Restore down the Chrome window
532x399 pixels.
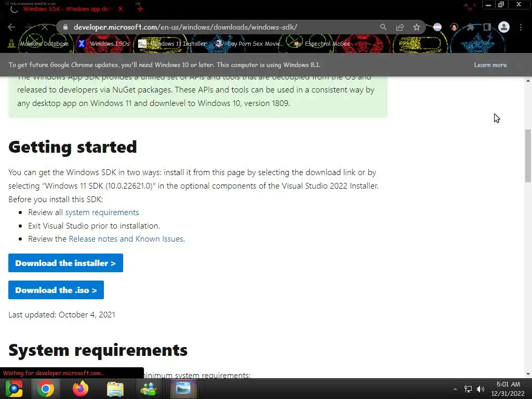pyautogui.click(x=501, y=5)
